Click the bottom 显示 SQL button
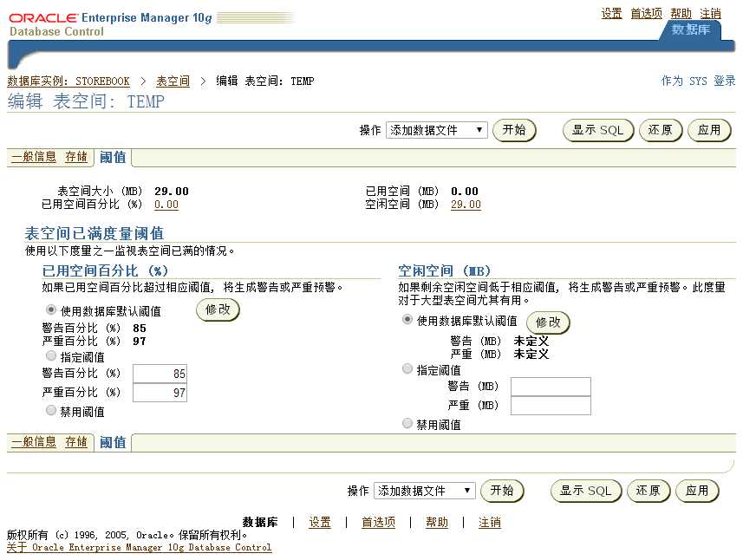The image size is (743, 560). 586,491
